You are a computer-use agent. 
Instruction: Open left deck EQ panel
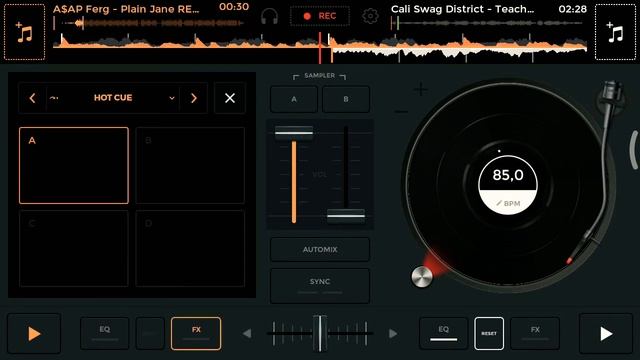pos(104,333)
